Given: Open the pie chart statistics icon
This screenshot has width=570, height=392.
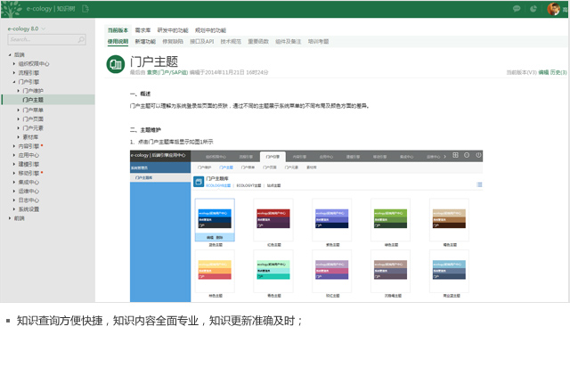Looking at the screenshot, I should pos(535,9).
